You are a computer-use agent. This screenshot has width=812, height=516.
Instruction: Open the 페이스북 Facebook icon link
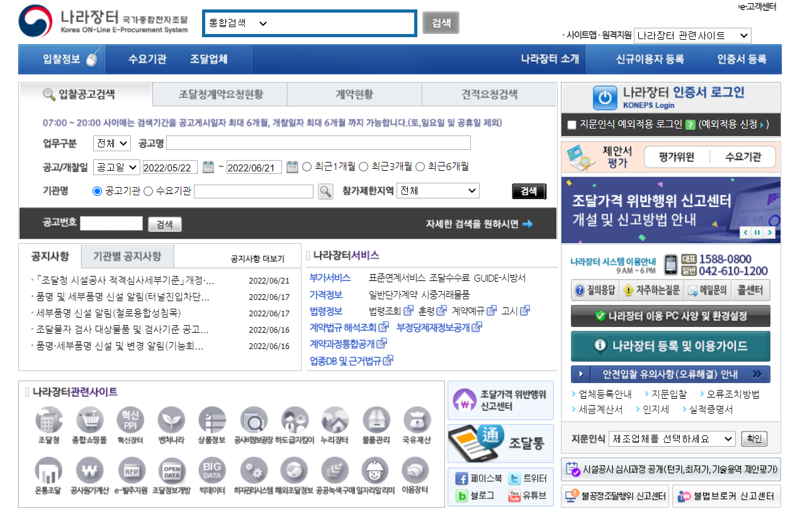pos(461,479)
